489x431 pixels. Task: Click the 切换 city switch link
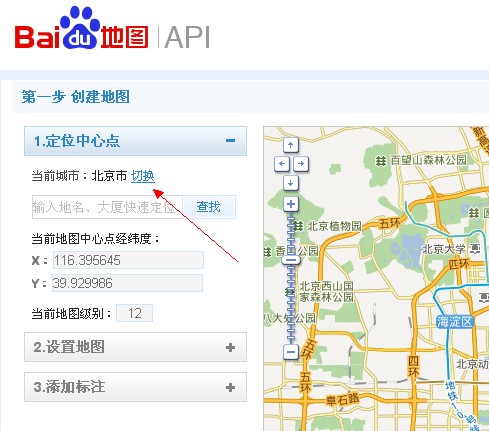coord(143,176)
